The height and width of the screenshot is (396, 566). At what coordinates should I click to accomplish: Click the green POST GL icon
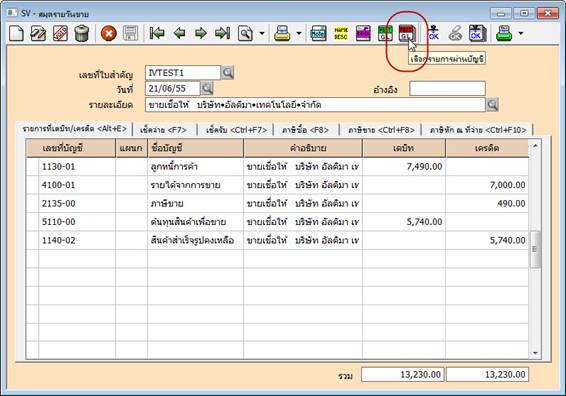point(385,34)
